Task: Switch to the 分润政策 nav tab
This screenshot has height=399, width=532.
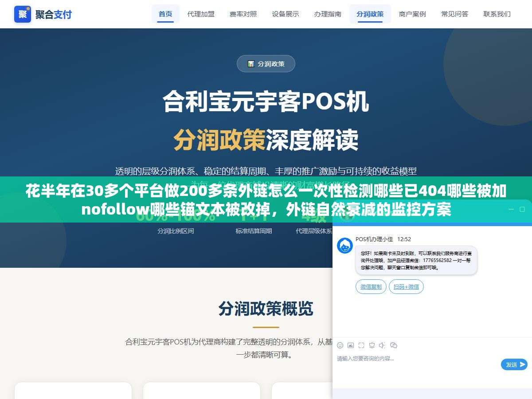Action: click(x=370, y=14)
